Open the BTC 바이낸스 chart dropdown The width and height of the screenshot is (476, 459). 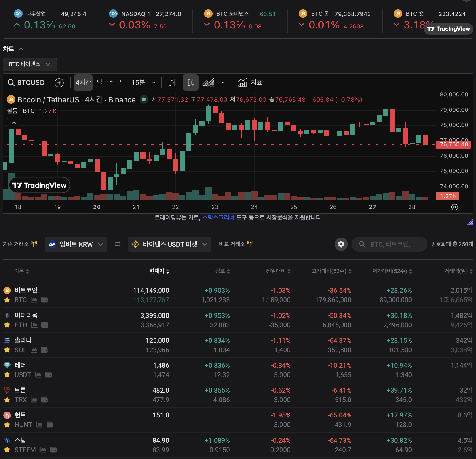[30, 64]
